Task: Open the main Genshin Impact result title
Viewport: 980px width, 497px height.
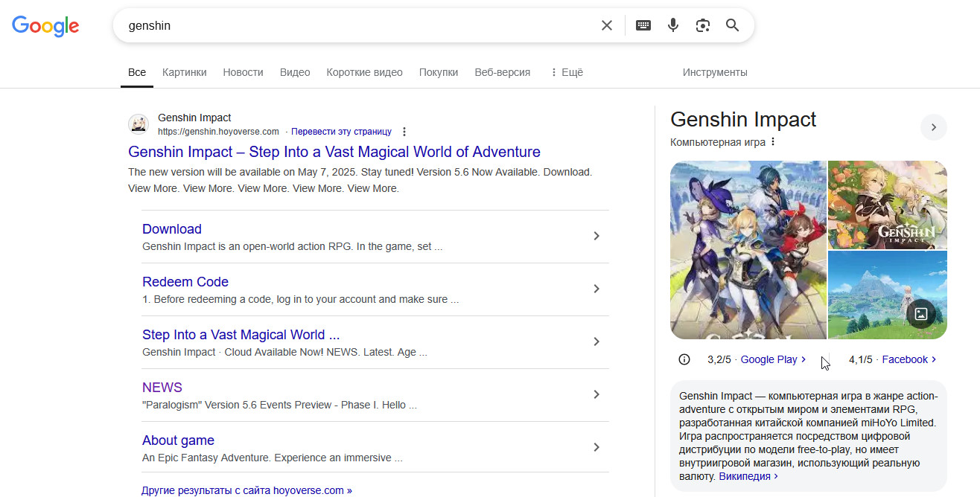Action: click(x=334, y=152)
